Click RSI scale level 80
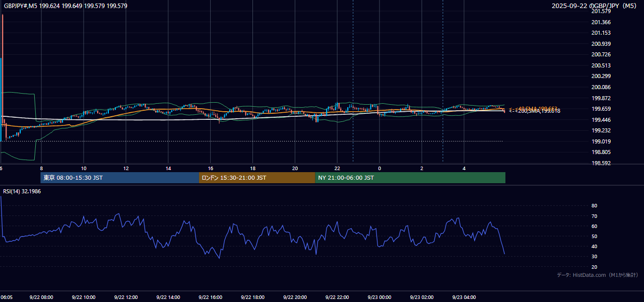644x302 pixels. click(x=595, y=206)
